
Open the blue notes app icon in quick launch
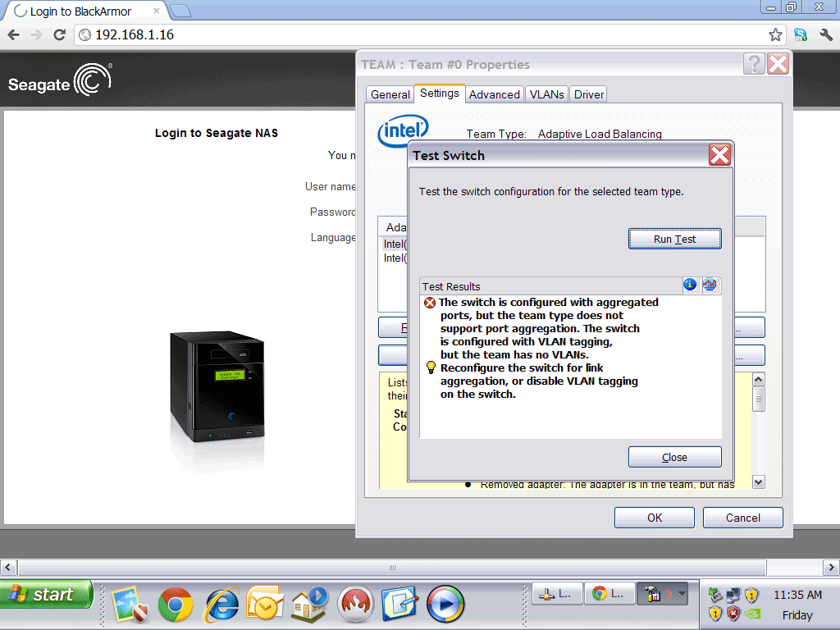(399, 605)
